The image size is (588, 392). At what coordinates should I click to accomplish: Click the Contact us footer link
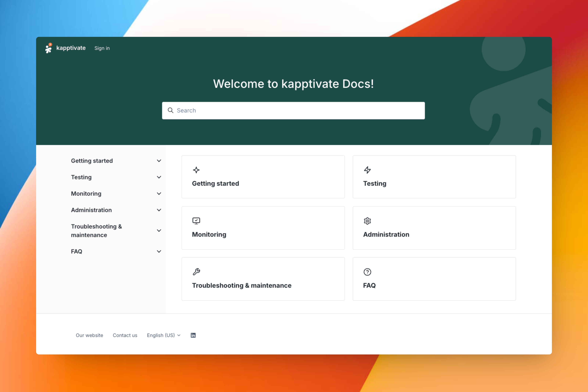125,335
